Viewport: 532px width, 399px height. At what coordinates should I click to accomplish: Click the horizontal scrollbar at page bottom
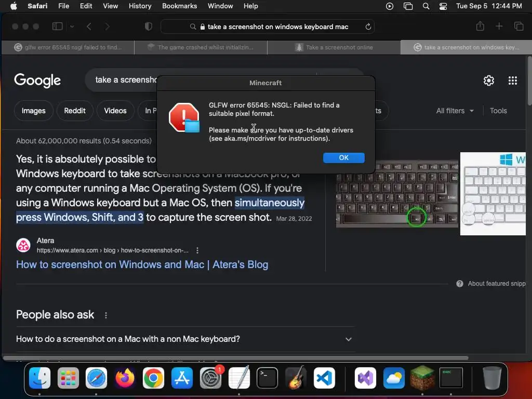click(235, 358)
